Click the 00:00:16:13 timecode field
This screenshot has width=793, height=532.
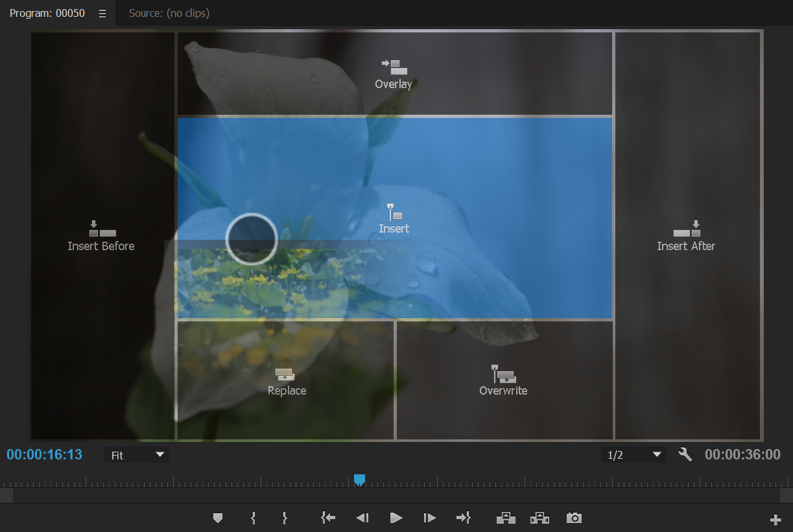coord(44,454)
